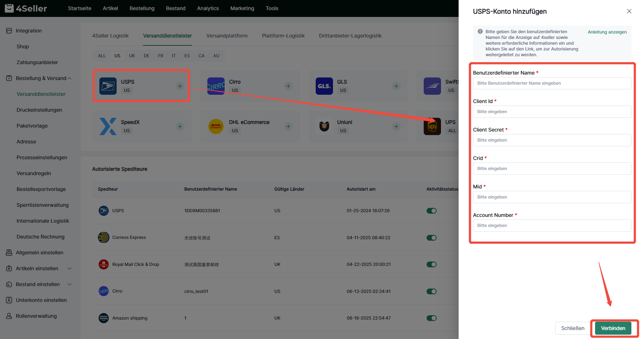644x339 pixels.
Task: Toggle activity status for Correos Express
Action: coord(432,238)
